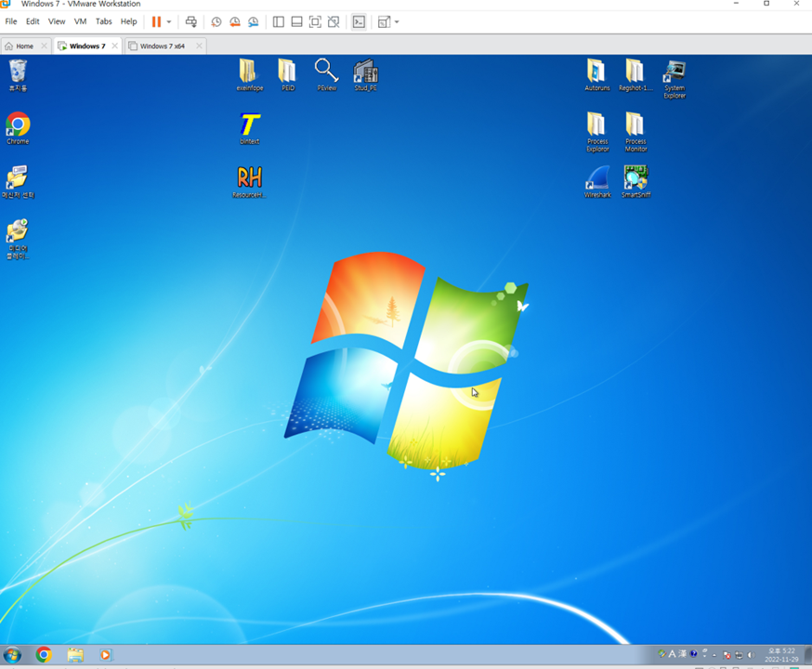Screen dimensions: 812x669
Task: Open the File menu
Action: click(x=11, y=21)
